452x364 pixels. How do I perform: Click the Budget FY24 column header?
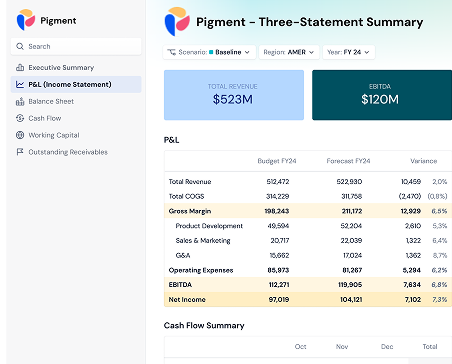pyautogui.click(x=277, y=161)
